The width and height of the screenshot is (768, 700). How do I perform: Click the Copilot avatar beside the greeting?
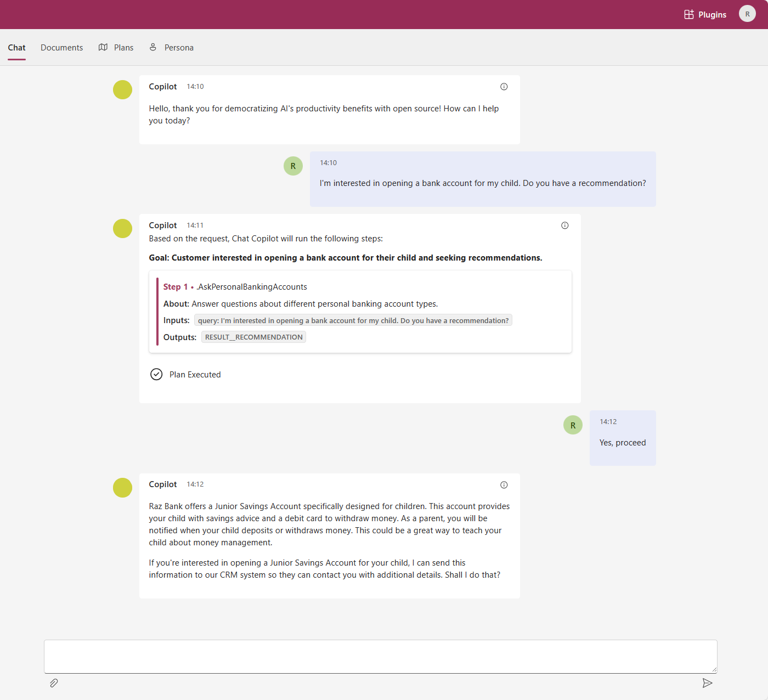click(x=122, y=90)
